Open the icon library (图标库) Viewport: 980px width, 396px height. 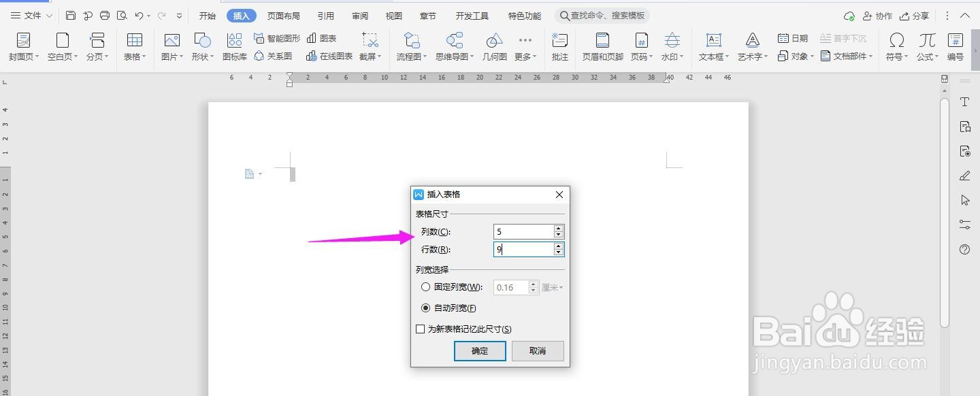pos(235,47)
